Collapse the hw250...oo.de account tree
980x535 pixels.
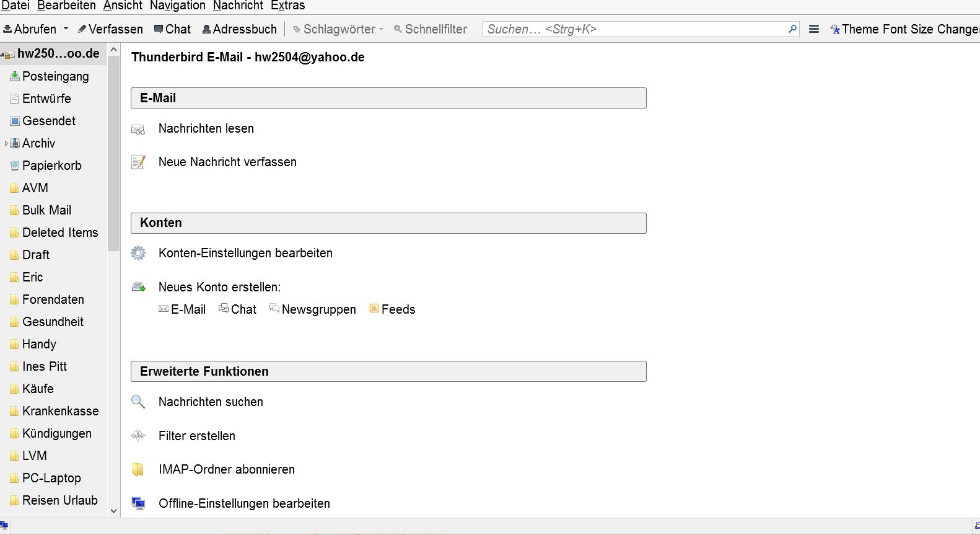2,55
